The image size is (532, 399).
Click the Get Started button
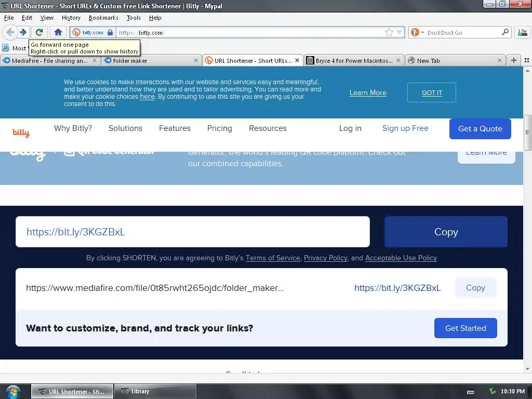click(x=465, y=328)
